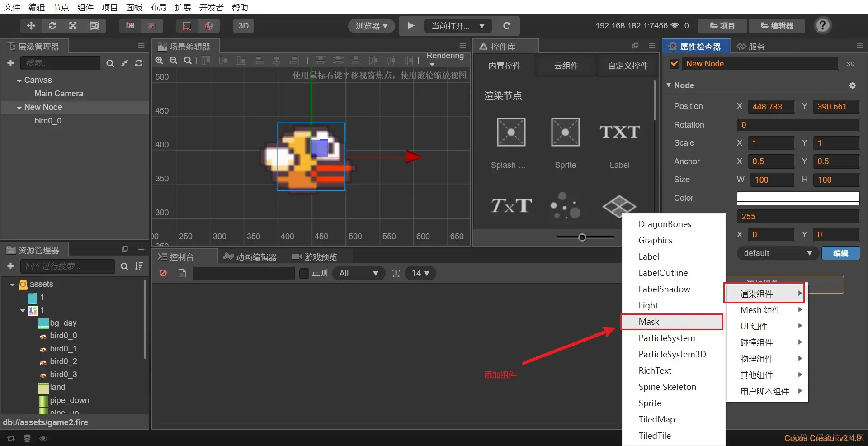Open console log type filter dropdown
This screenshot has height=446, width=868.
click(359, 273)
